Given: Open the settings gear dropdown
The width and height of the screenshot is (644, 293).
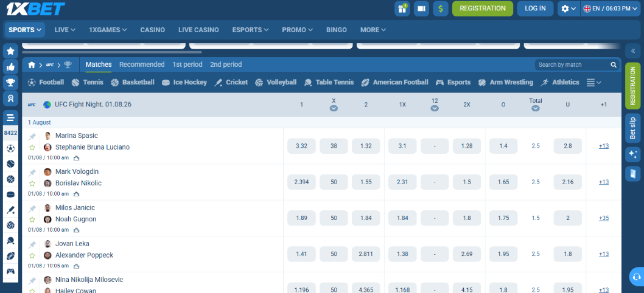Looking at the screenshot, I should tap(569, 9).
